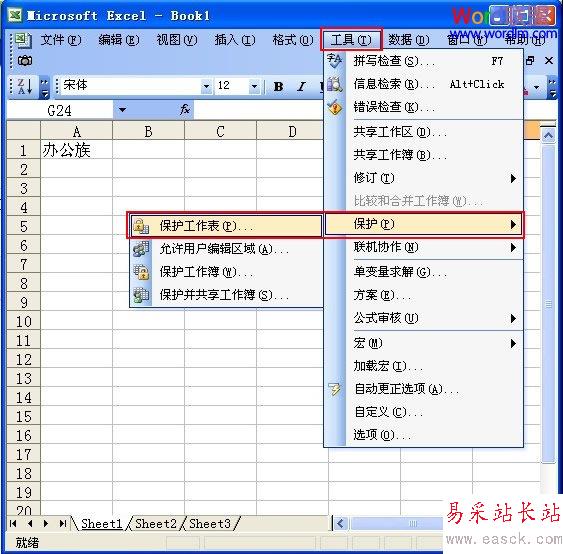Click the Protect Workbook lock icon

[141, 272]
